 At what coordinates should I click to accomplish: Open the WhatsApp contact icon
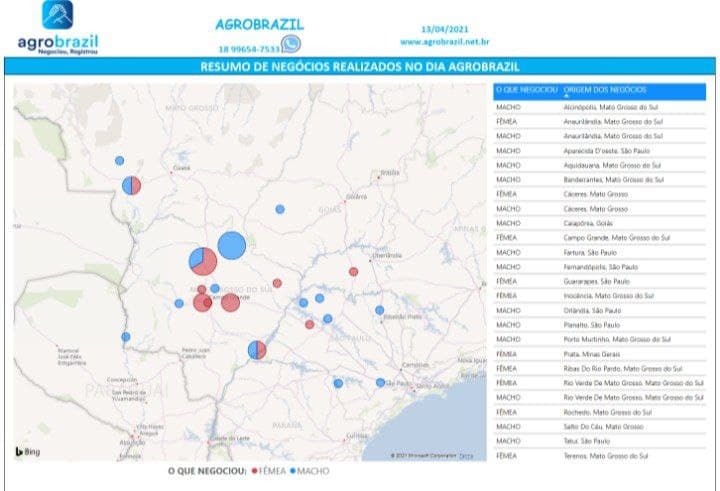coord(291,44)
